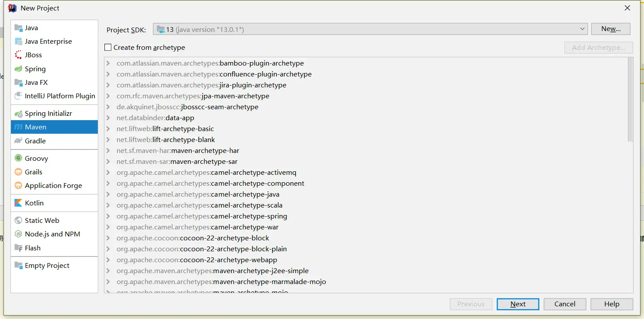Select lift-archetype-blank row
The image size is (644, 319).
point(366,140)
